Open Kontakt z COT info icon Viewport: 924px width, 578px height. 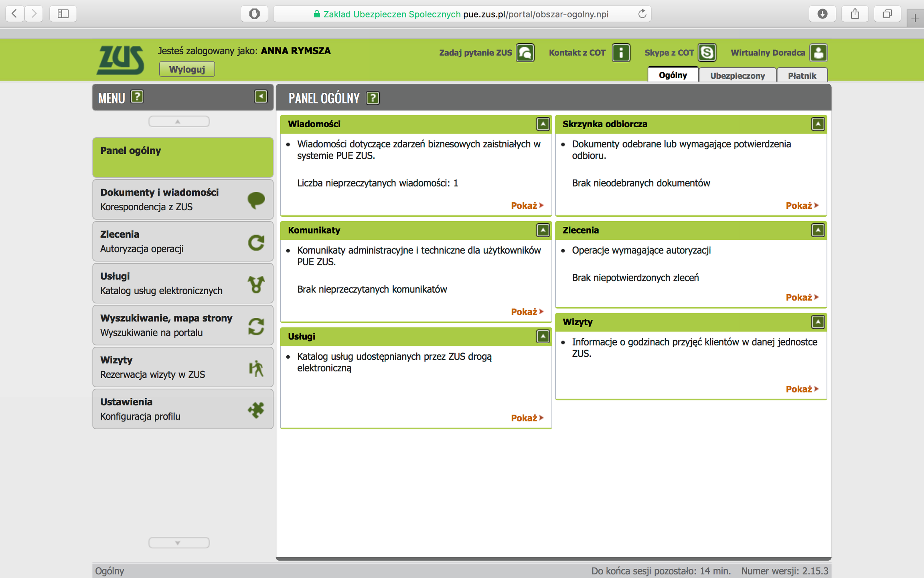click(x=621, y=53)
